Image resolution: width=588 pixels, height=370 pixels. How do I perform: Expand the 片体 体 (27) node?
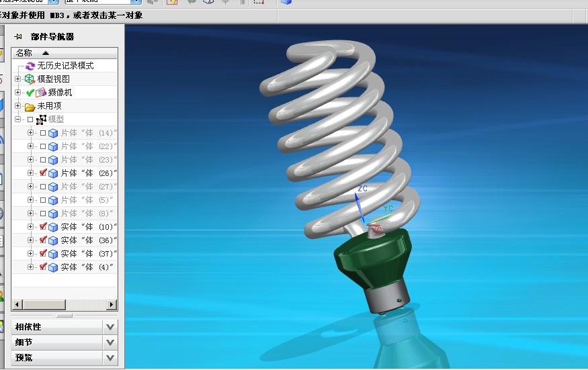[31, 186]
